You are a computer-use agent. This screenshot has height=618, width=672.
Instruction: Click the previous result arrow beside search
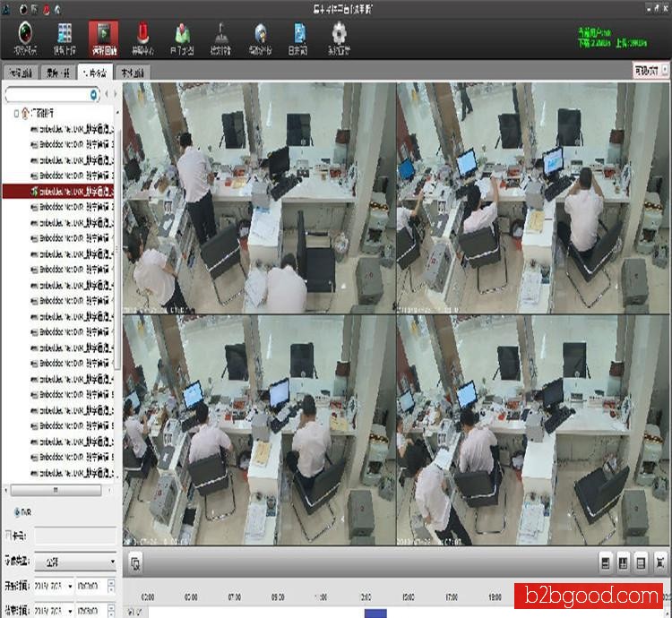click(x=107, y=94)
